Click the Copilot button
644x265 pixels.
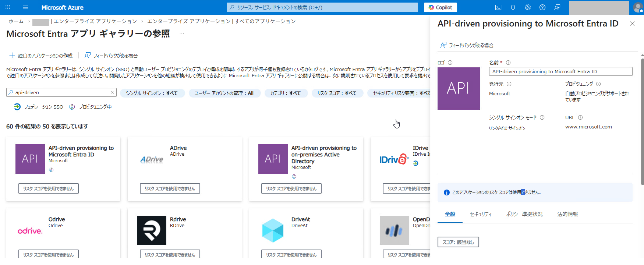(440, 7)
